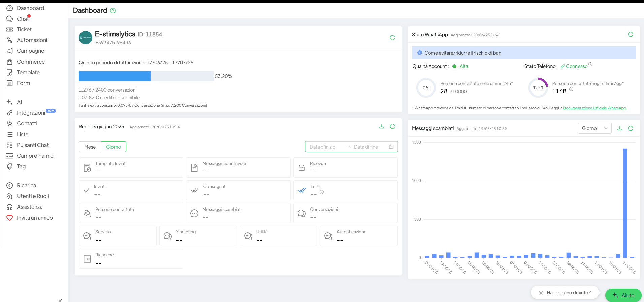644x302 pixels.
Task: Dismiss the 'Hai bisogno di aiuto?' popup
Action: (541, 293)
